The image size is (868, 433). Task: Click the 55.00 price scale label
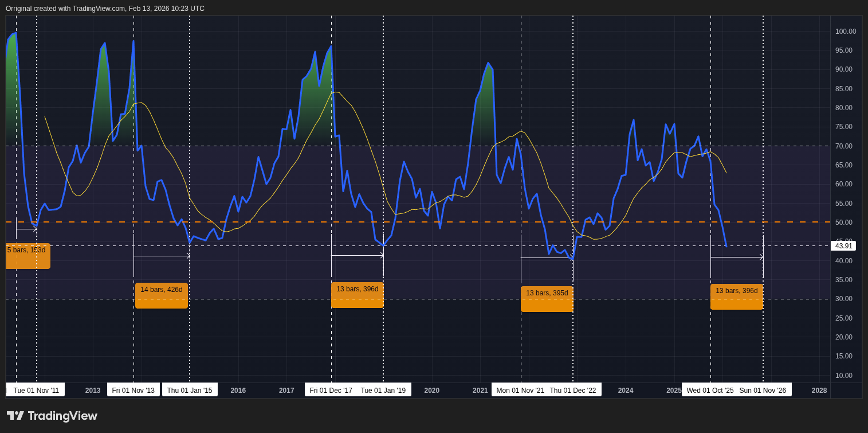[844, 204]
